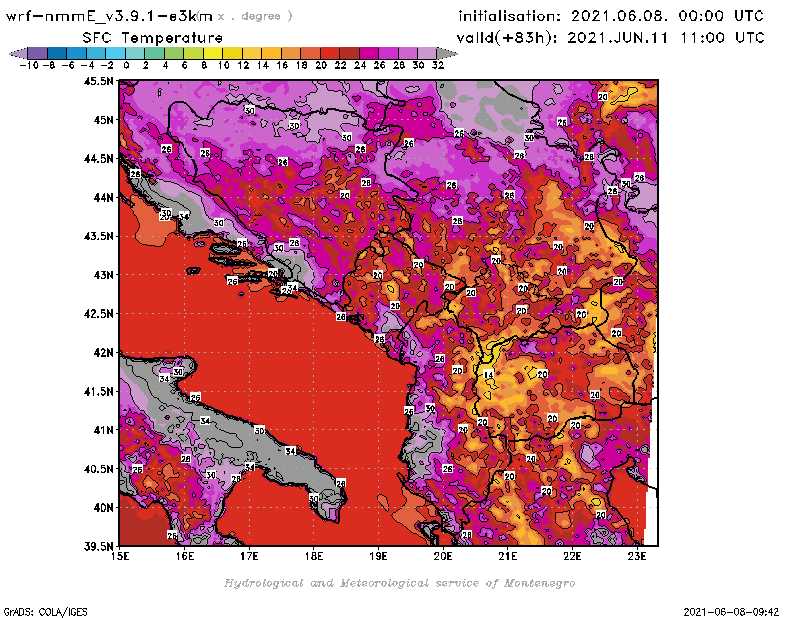
Task: Click the '22E' longitude axis label
Action: [x=572, y=556]
